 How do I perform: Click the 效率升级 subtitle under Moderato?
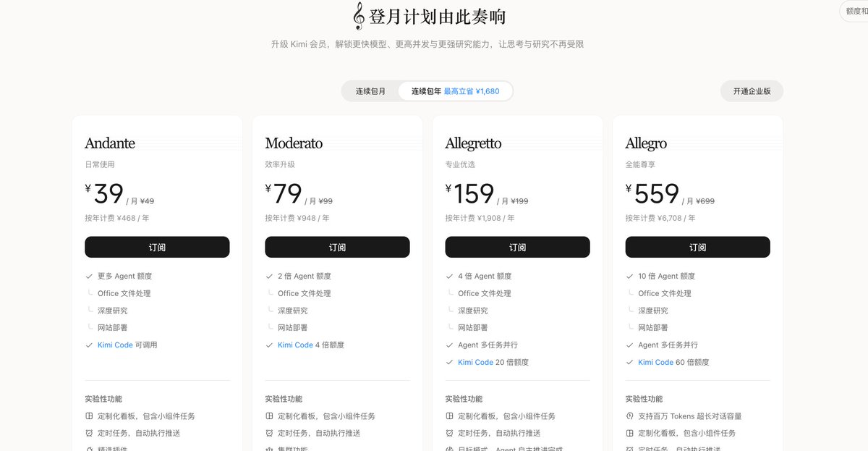tap(280, 165)
